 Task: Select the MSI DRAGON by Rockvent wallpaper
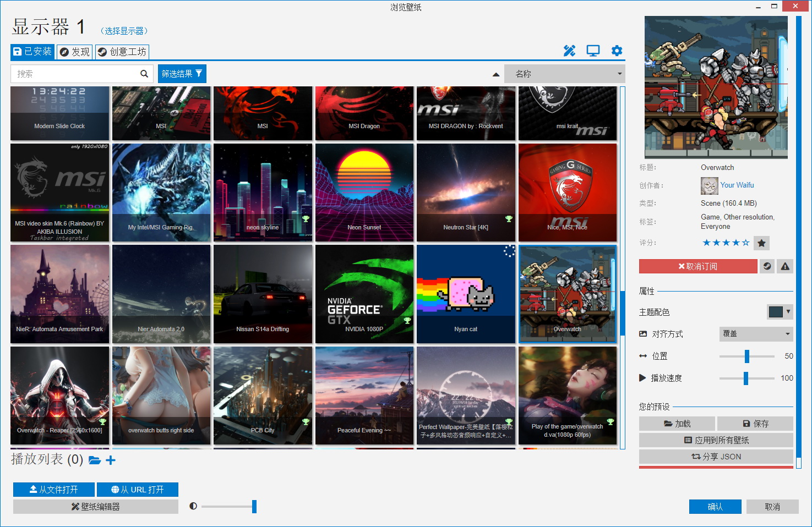[x=466, y=113]
